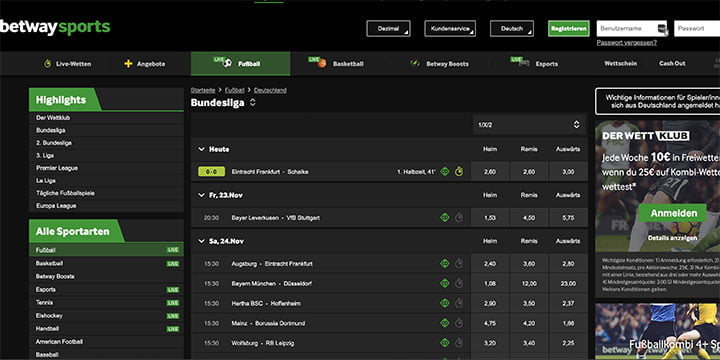Open stats icon for Hertha BSC - Hoffenheim

[x=444, y=304]
